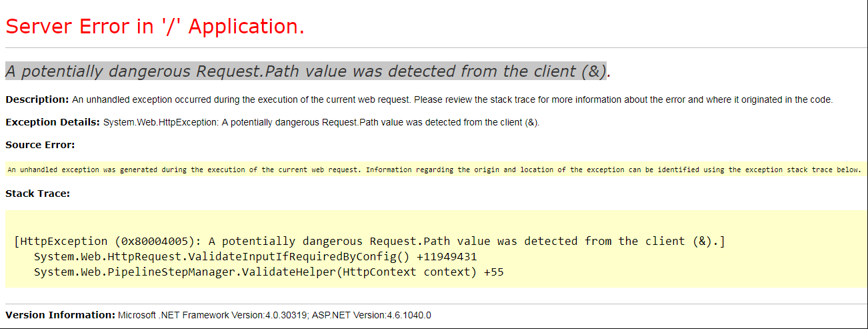Click the bold 'Source Error:' label
The width and height of the screenshot is (868, 329).
pyautogui.click(x=40, y=145)
